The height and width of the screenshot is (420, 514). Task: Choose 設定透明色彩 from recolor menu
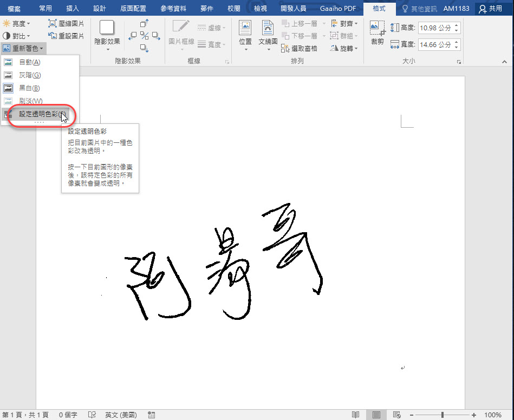point(42,114)
